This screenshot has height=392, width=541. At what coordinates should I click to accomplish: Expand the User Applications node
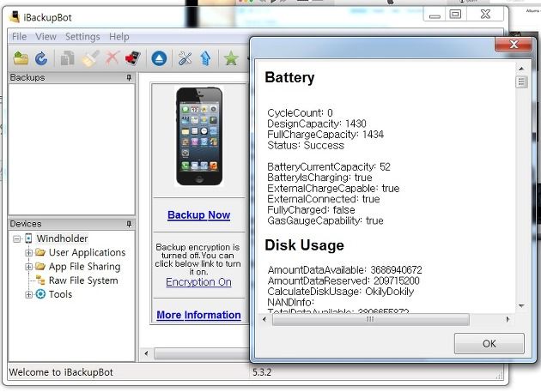click(x=29, y=253)
